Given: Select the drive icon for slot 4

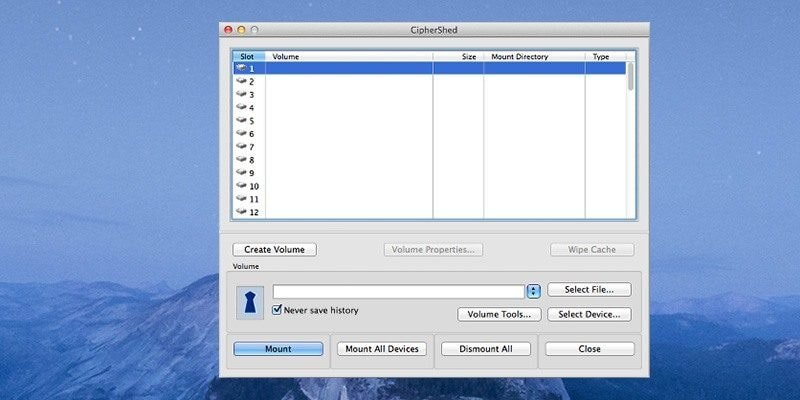Looking at the screenshot, I should coord(242,107).
